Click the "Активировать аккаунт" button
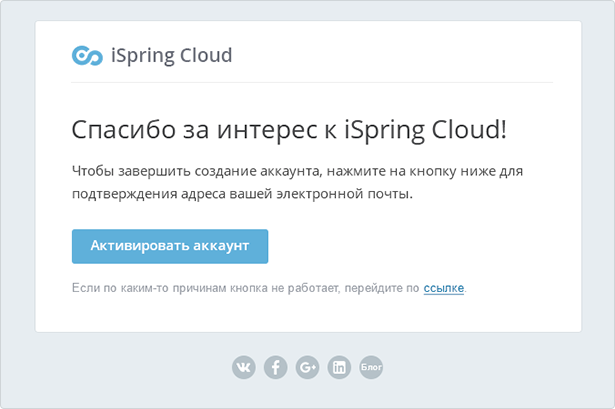Screen dimensions: 615x409 tap(170, 246)
